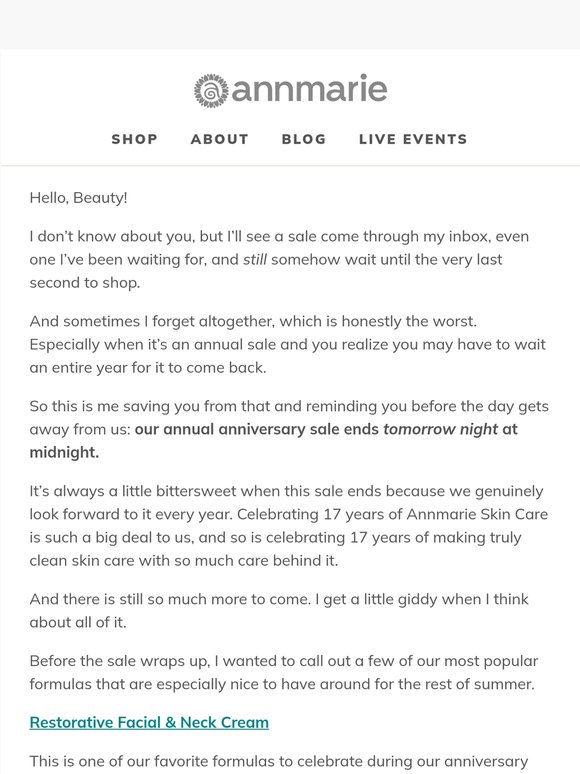Click the 'Hello, Beauty!' greeting line
The height and width of the screenshot is (774, 580).
[x=78, y=197]
